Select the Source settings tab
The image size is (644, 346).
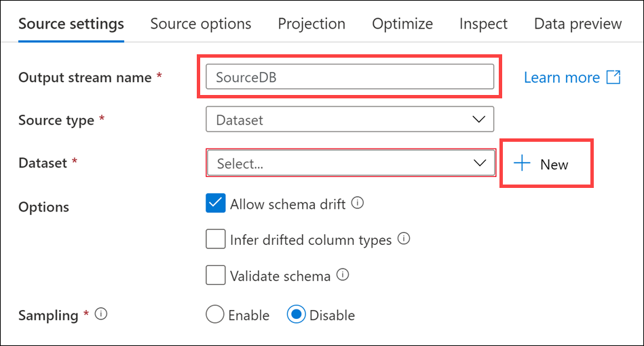point(71,24)
